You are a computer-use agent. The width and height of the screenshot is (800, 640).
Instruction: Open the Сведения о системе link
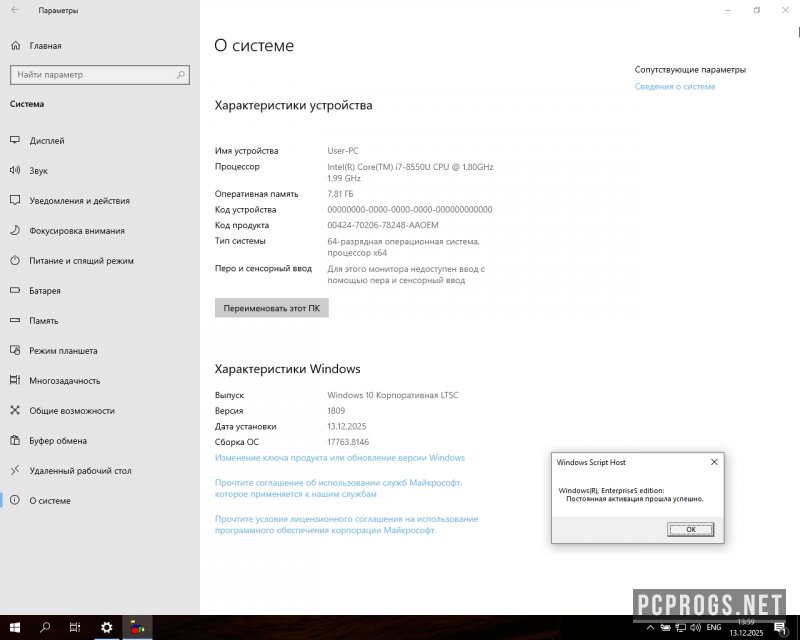674,87
